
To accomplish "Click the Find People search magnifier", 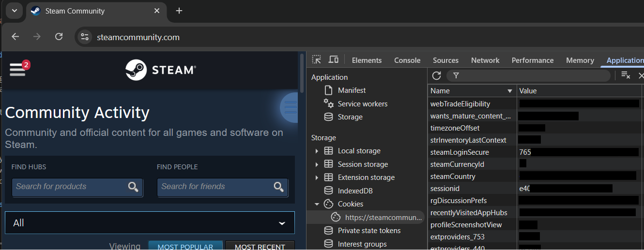I will [278, 187].
